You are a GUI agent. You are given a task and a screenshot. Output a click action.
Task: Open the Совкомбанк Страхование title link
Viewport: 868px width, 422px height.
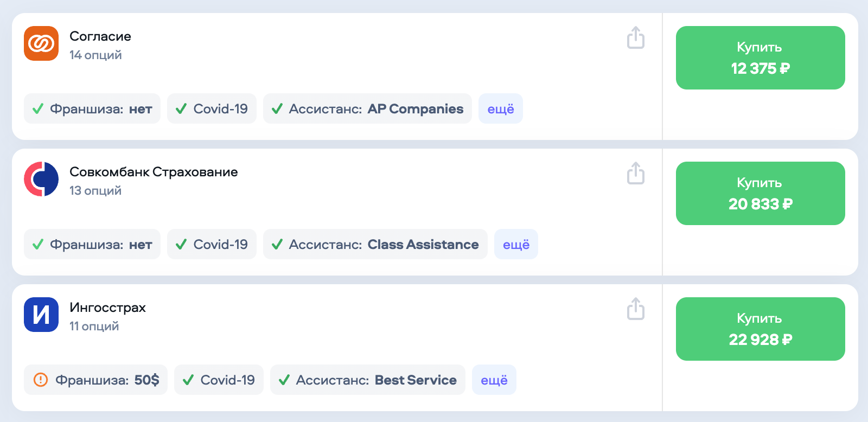154,172
